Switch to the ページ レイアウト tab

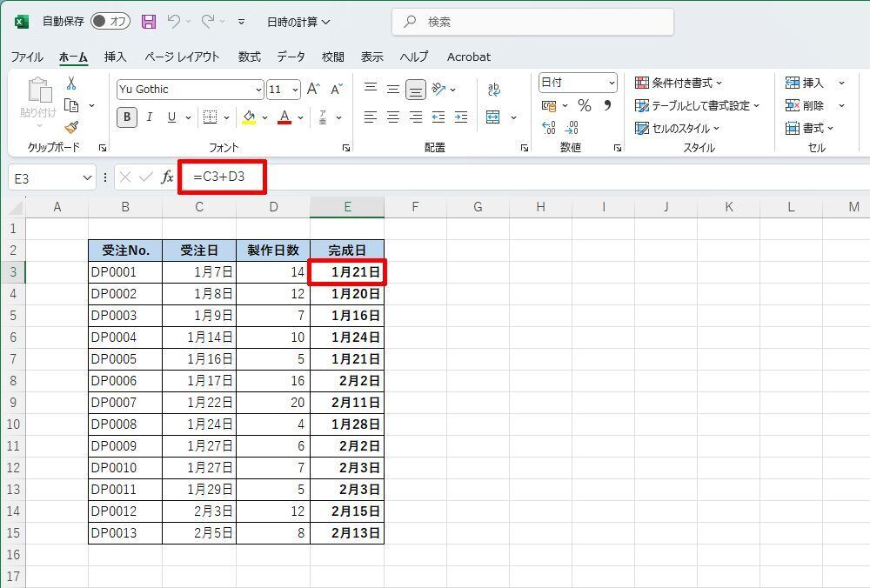pyautogui.click(x=182, y=57)
